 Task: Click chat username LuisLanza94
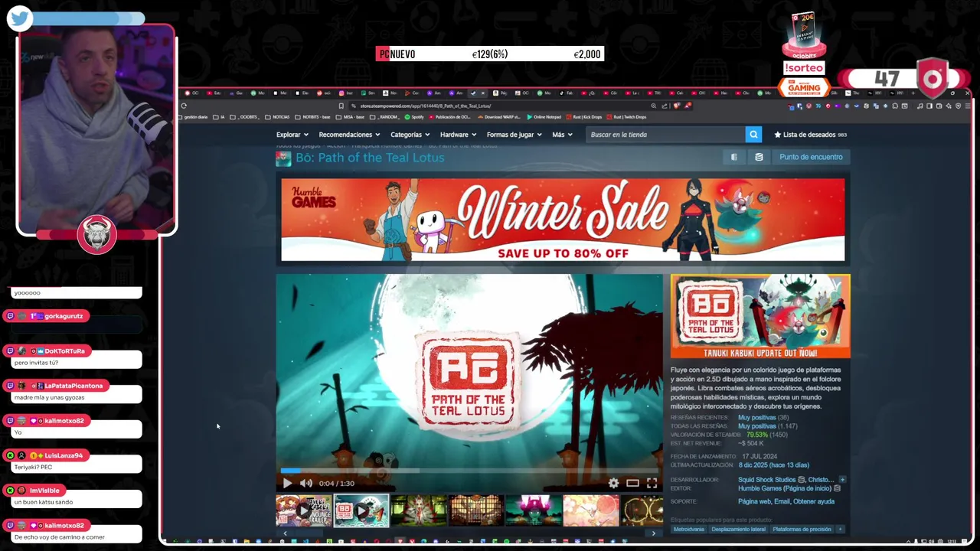coord(64,455)
